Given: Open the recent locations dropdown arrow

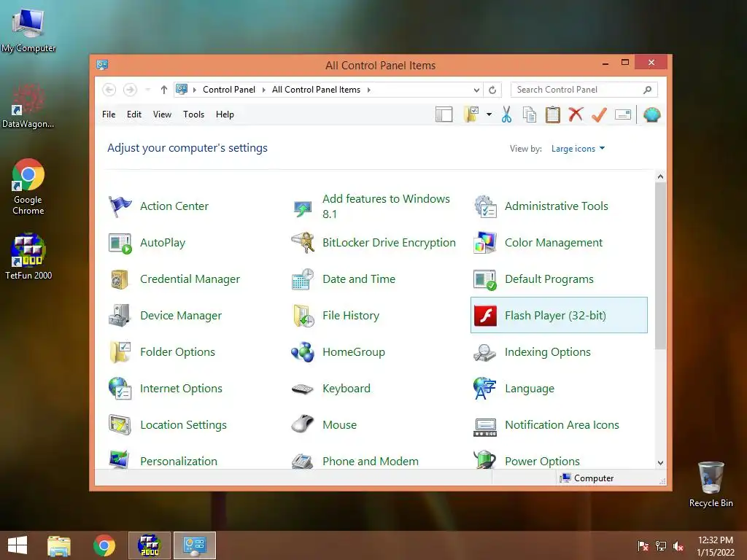Looking at the screenshot, I should pos(147,90).
